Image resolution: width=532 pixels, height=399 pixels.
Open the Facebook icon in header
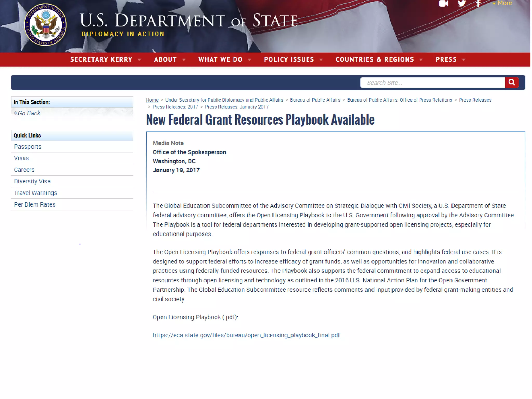478,4
